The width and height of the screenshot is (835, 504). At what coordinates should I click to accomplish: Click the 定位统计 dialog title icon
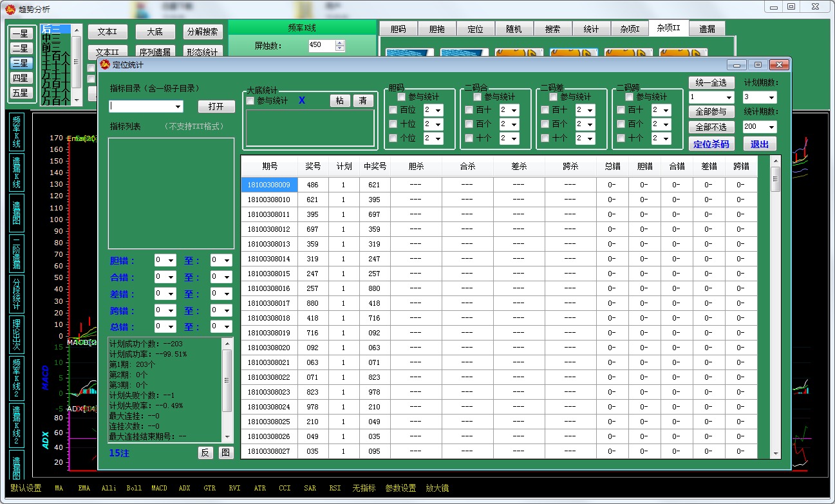[105, 64]
